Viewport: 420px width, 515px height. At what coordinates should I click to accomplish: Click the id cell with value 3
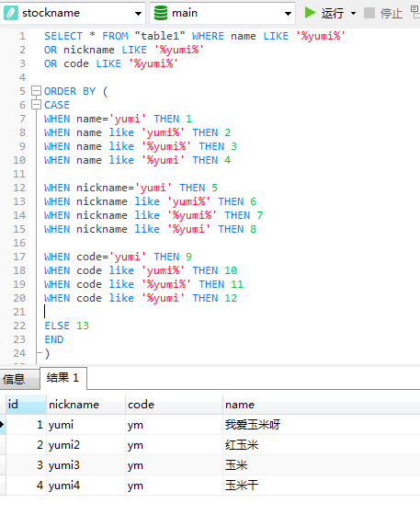point(26,465)
